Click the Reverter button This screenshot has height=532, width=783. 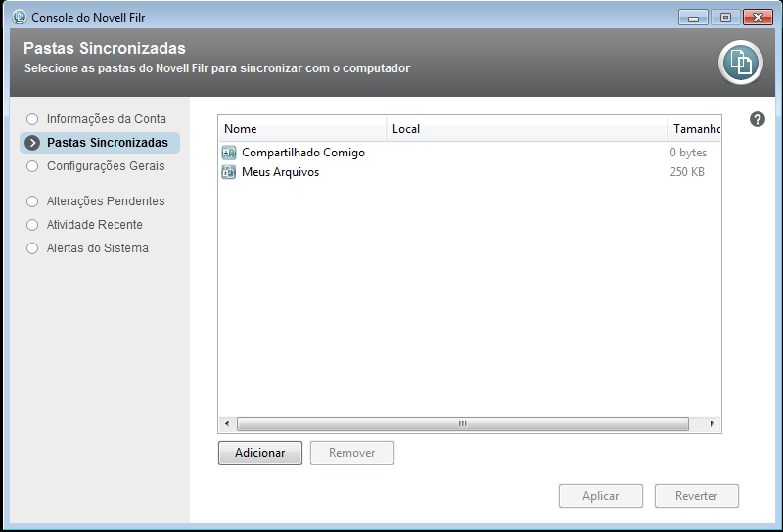click(x=697, y=496)
